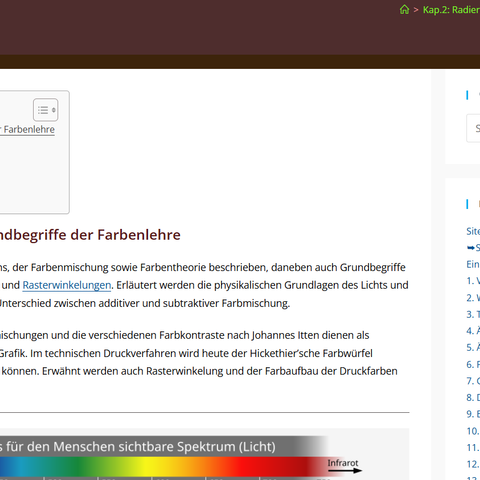
Task: Open sidebar link number 3
Action: pyautogui.click(x=473, y=314)
